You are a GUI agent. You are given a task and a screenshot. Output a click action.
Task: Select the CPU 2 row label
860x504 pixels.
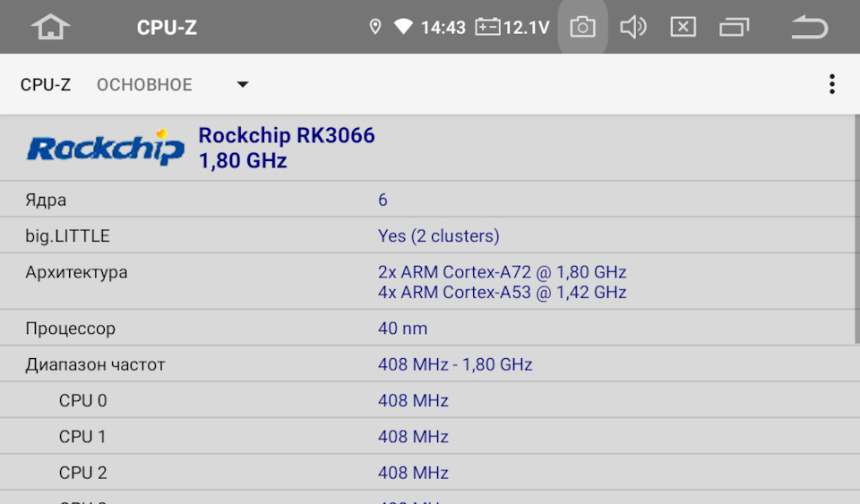[x=82, y=474]
